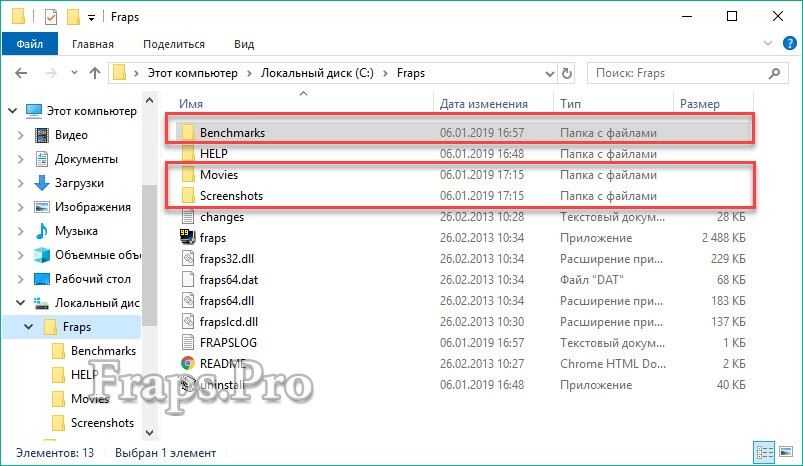Open Загрузки in the navigation pane
This screenshot has height=466, width=803.
pyautogui.click(x=79, y=183)
